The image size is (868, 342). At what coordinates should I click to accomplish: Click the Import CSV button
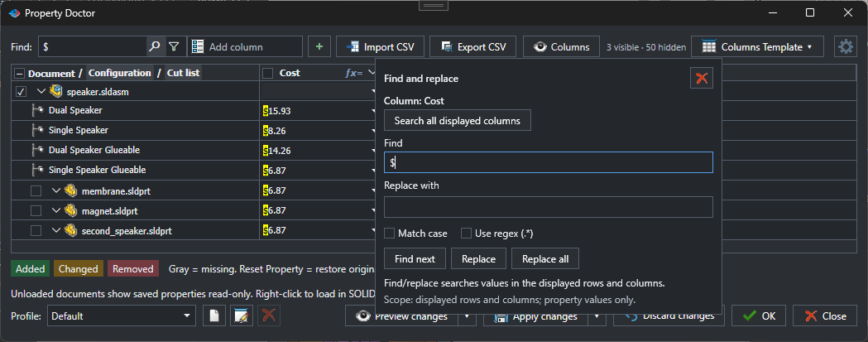(x=380, y=47)
